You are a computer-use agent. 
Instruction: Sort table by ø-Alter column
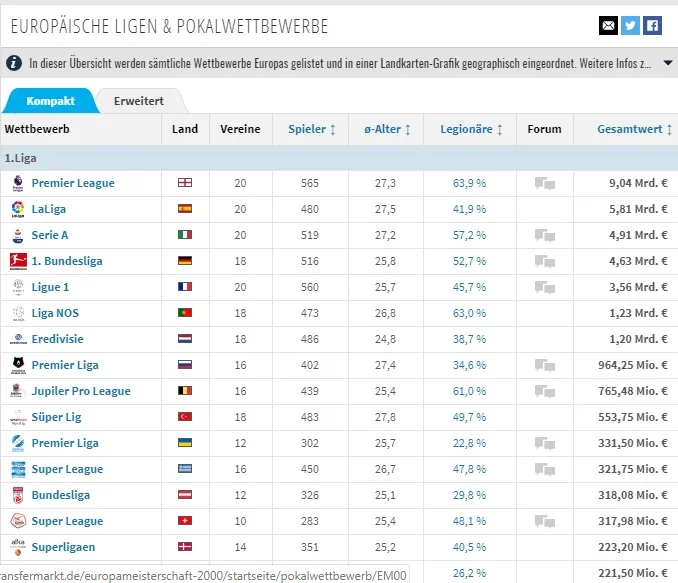(387, 129)
